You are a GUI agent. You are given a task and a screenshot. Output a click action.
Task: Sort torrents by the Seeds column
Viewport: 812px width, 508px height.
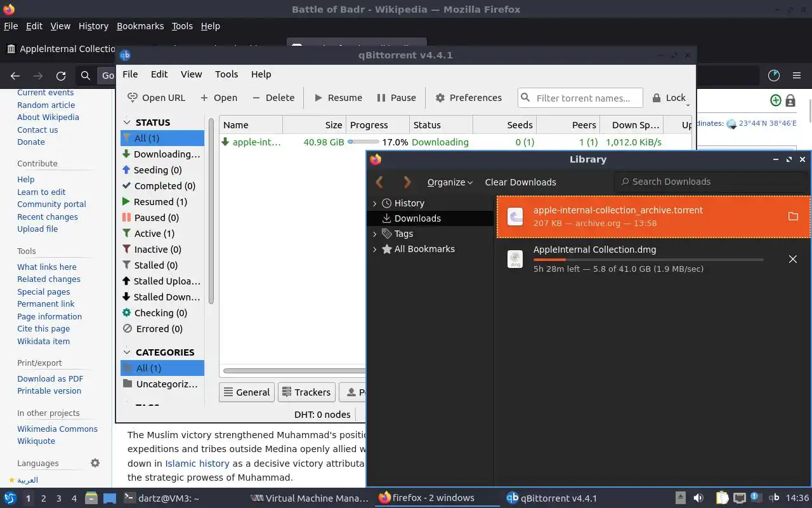click(x=505, y=125)
